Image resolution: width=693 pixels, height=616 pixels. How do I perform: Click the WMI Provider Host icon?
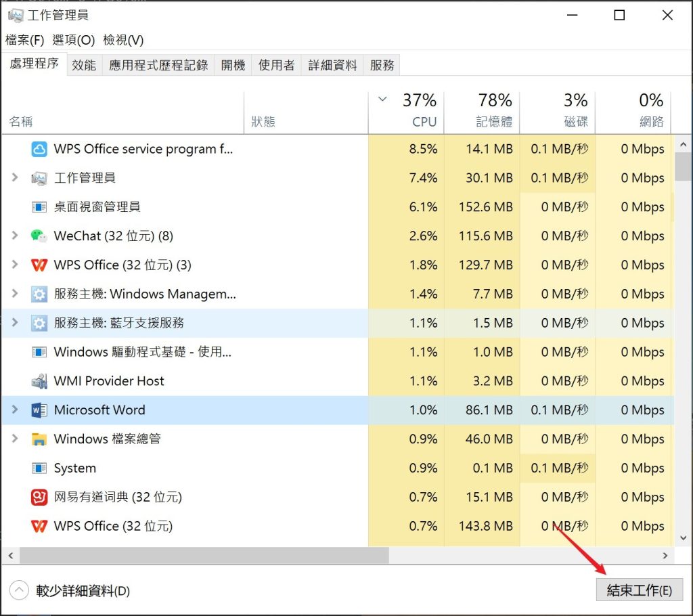point(39,381)
